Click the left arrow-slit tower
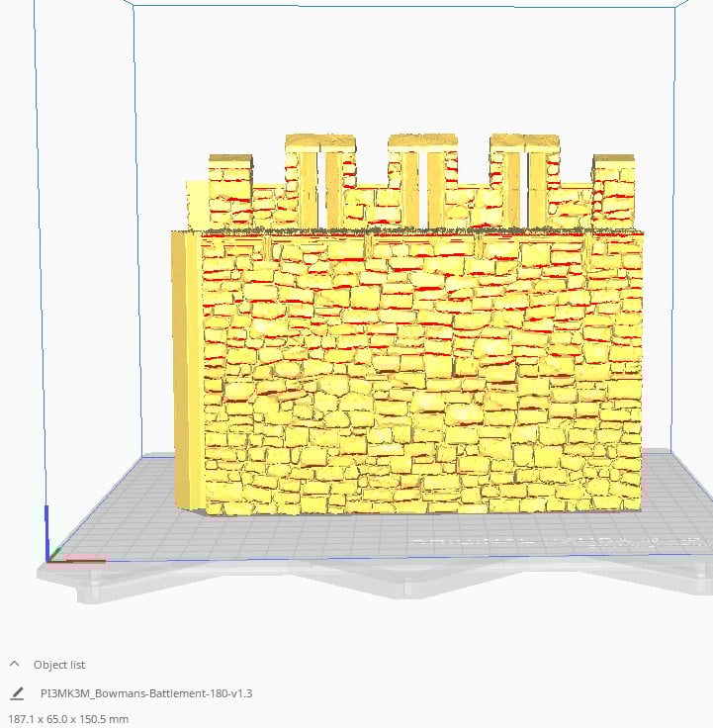The height and width of the screenshot is (728, 713). click(320, 181)
